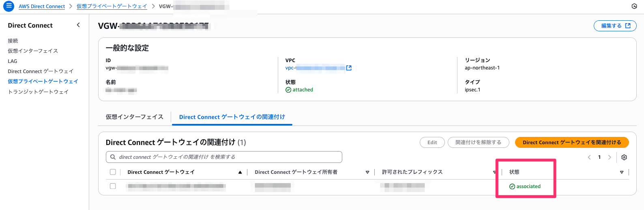644x210 pixels.
Task: Sort by the 状態 column arrow
Action: pos(622,172)
